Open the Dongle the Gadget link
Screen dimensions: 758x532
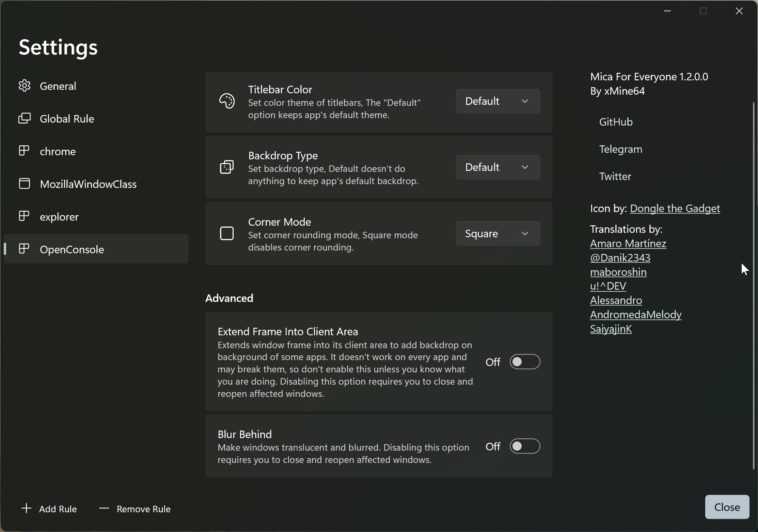(x=675, y=208)
